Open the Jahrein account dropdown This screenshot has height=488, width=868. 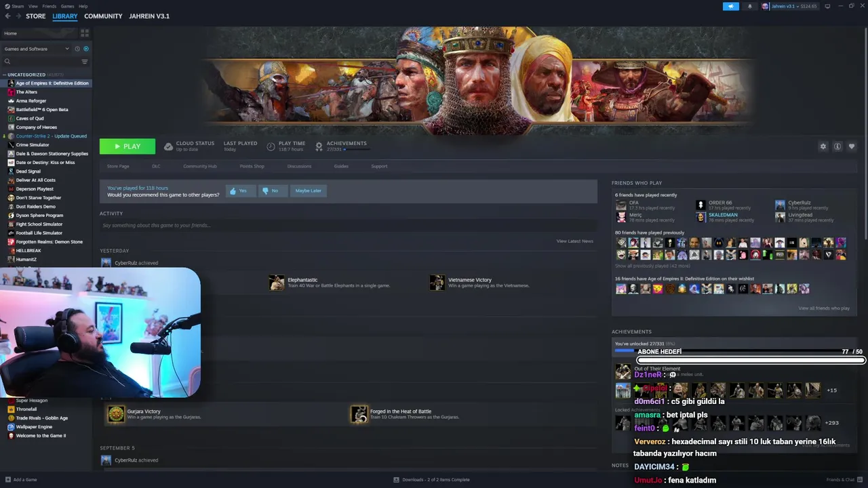click(791, 6)
